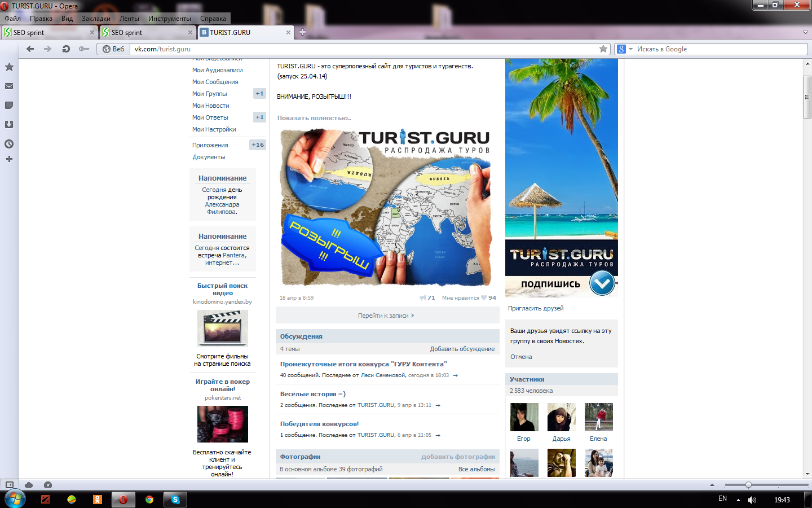Open the Инструменты menu

tap(170, 19)
